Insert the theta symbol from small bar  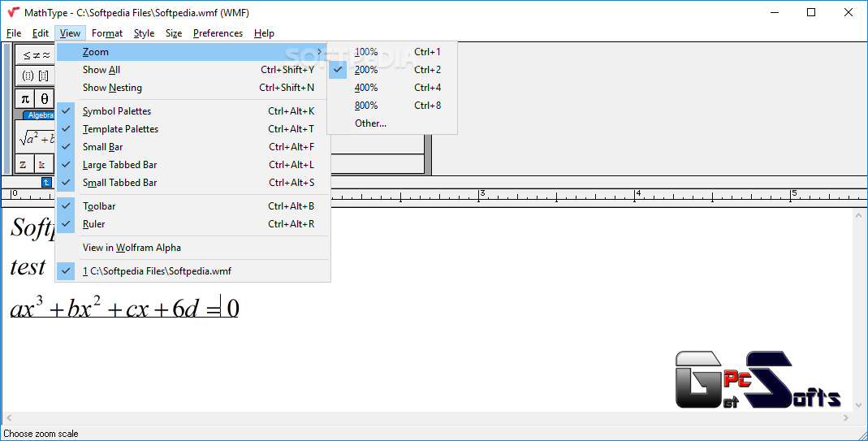45,98
